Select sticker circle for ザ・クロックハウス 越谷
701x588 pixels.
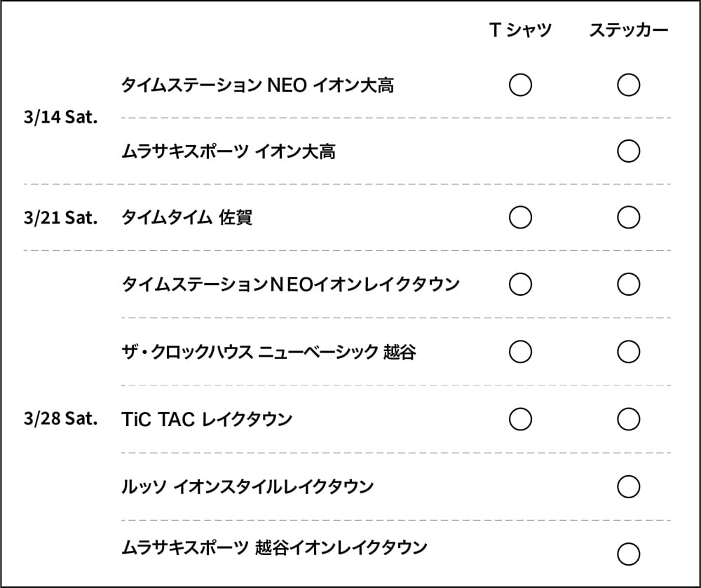click(x=628, y=351)
